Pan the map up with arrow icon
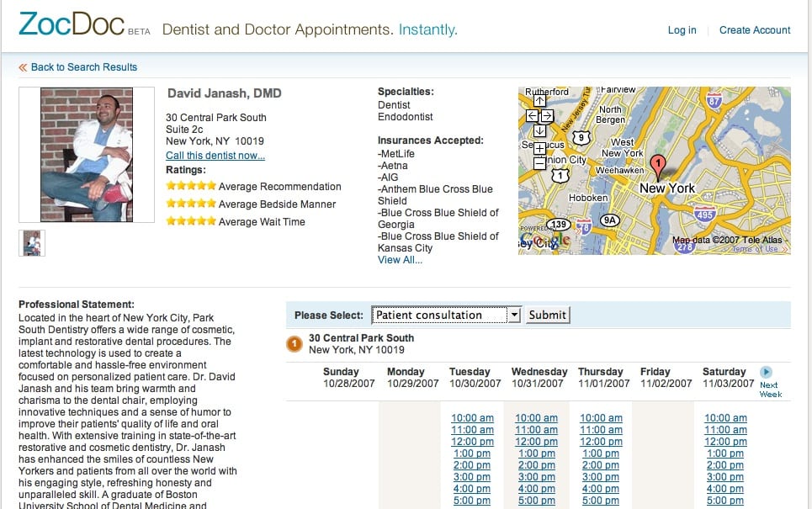Image resolution: width=812 pixels, height=509 pixels. [x=539, y=101]
